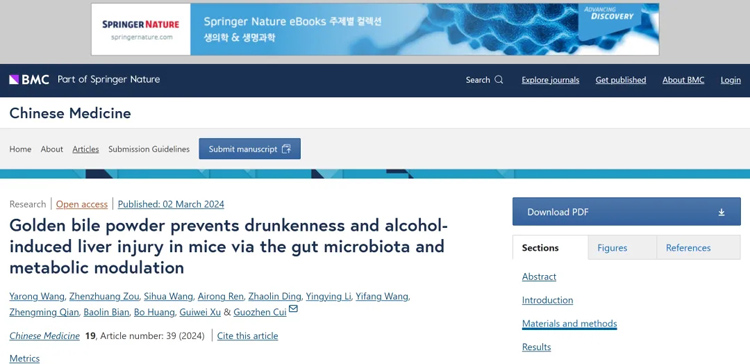Open Explore journals link
Viewport: 750px width, 364px height.
pyautogui.click(x=550, y=80)
